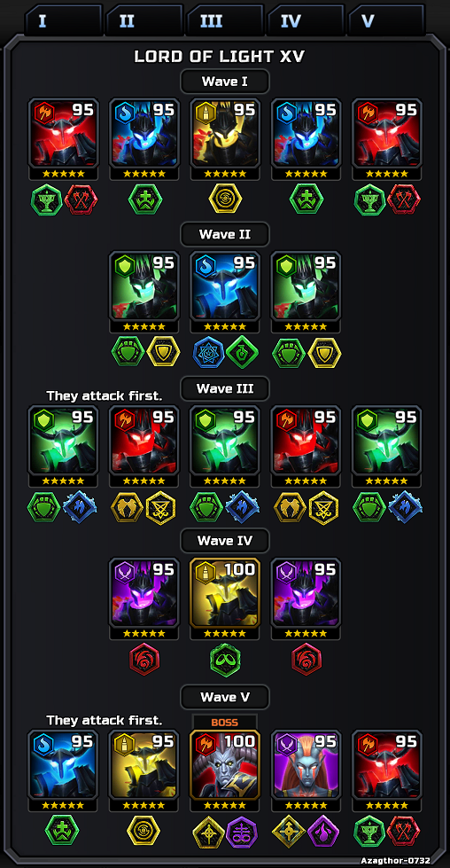
Task: Click the purple inverted cross talisman under BOSS
Action: 242,831
